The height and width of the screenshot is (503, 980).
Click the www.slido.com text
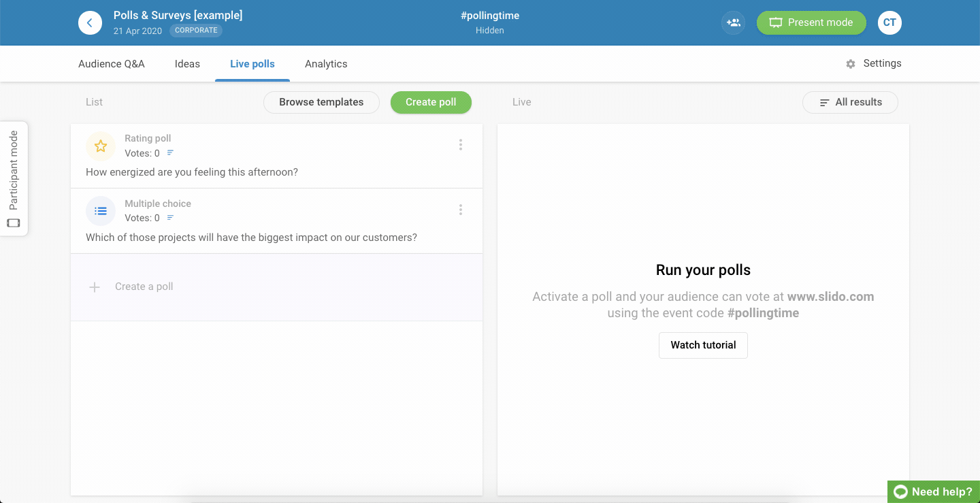point(830,297)
